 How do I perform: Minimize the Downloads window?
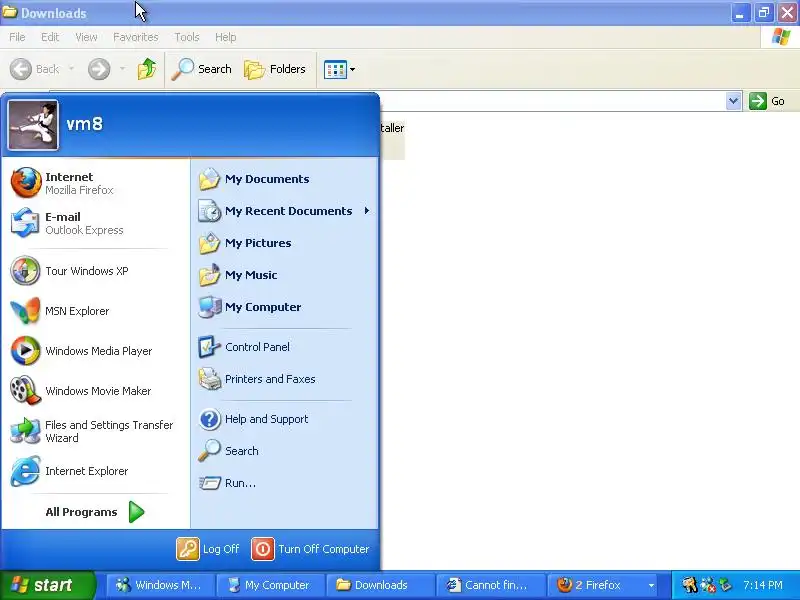click(740, 12)
